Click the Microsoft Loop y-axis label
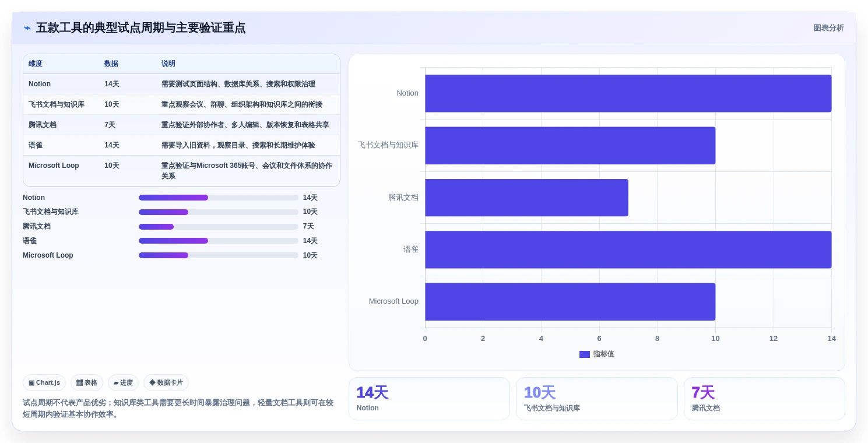 pos(393,301)
